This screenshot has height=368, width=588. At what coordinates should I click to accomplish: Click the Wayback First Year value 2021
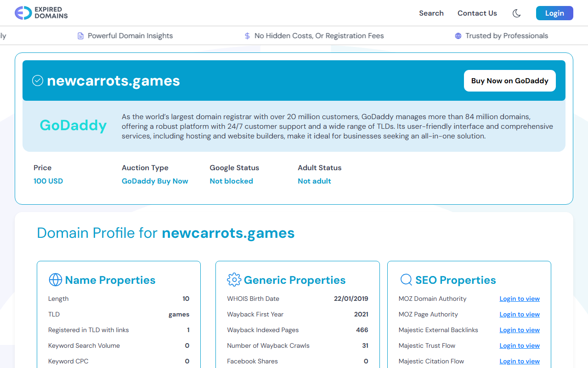click(361, 314)
